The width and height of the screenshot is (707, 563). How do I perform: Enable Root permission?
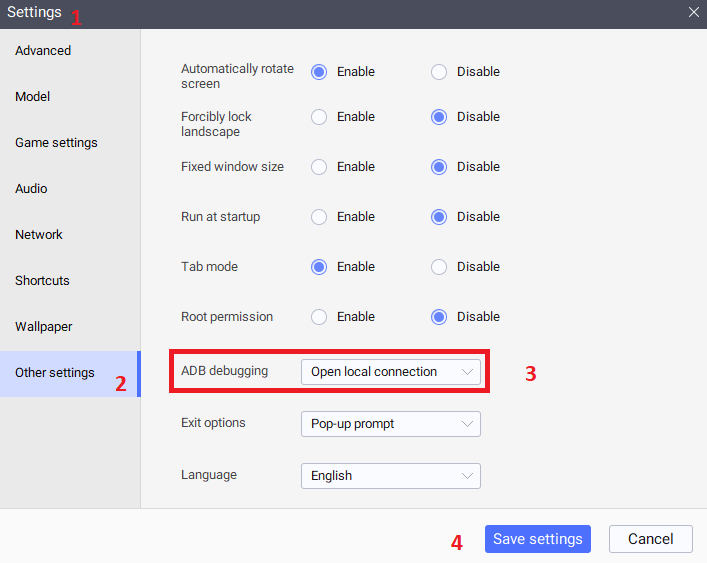tap(319, 317)
